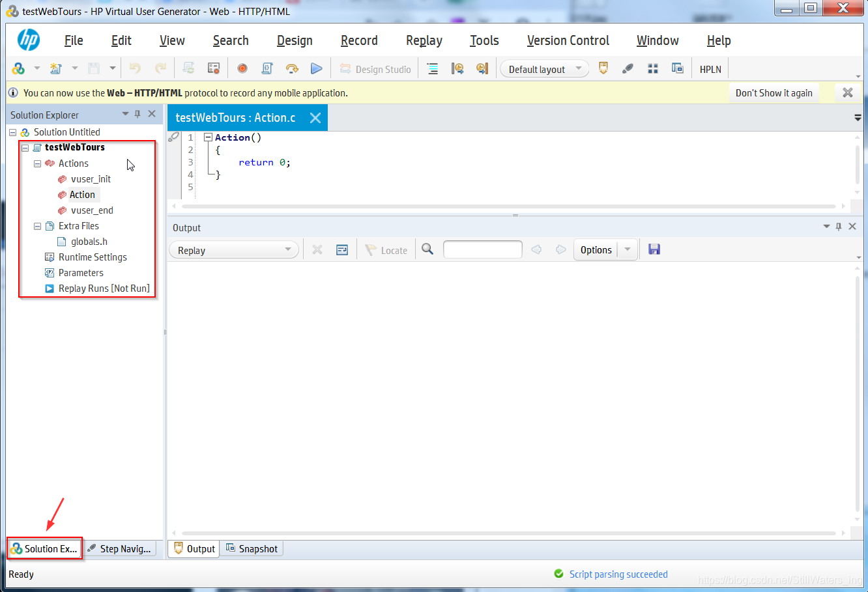The image size is (868, 592).
Task: Open the View menu
Action: [172, 40]
